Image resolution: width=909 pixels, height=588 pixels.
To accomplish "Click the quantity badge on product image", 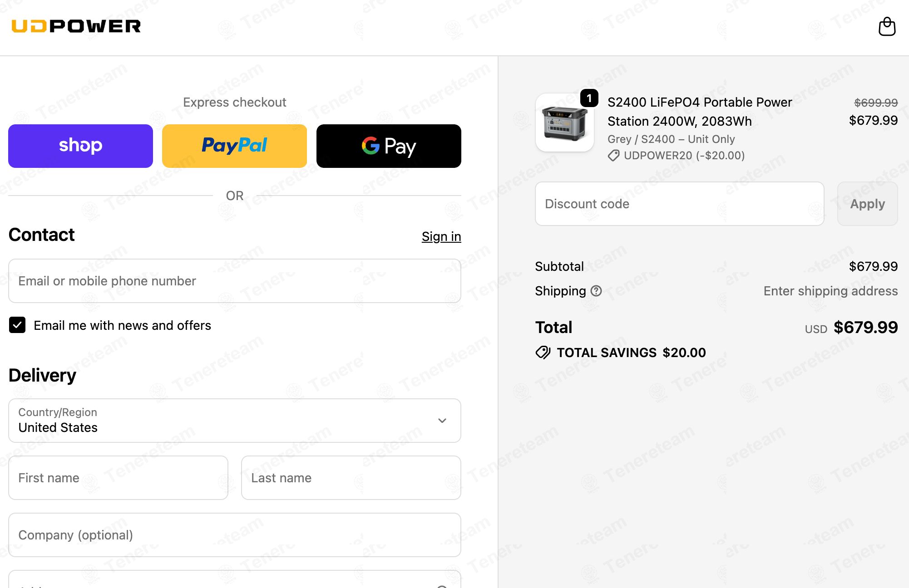I will pos(589,98).
